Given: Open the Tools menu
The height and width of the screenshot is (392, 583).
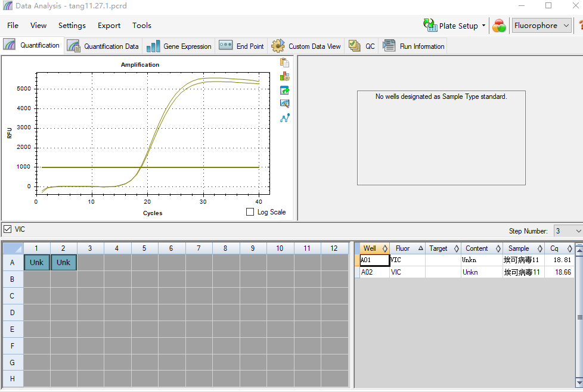Looking at the screenshot, I should [x=142, y=25].
